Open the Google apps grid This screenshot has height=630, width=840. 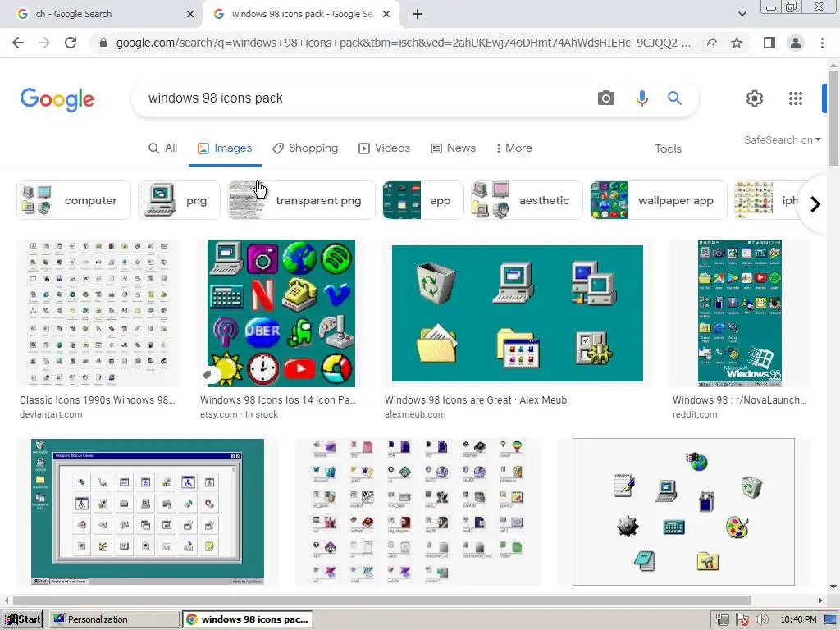tap(796, 98)
